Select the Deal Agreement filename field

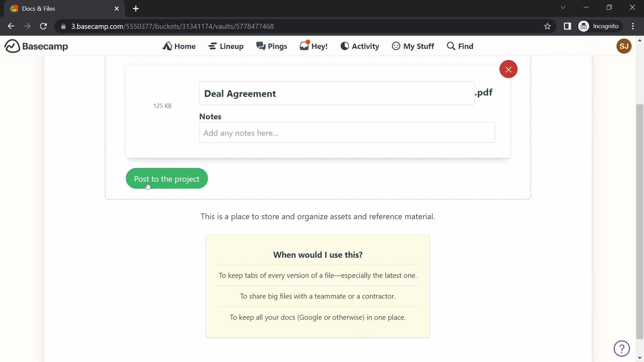[x=337, y=93]
